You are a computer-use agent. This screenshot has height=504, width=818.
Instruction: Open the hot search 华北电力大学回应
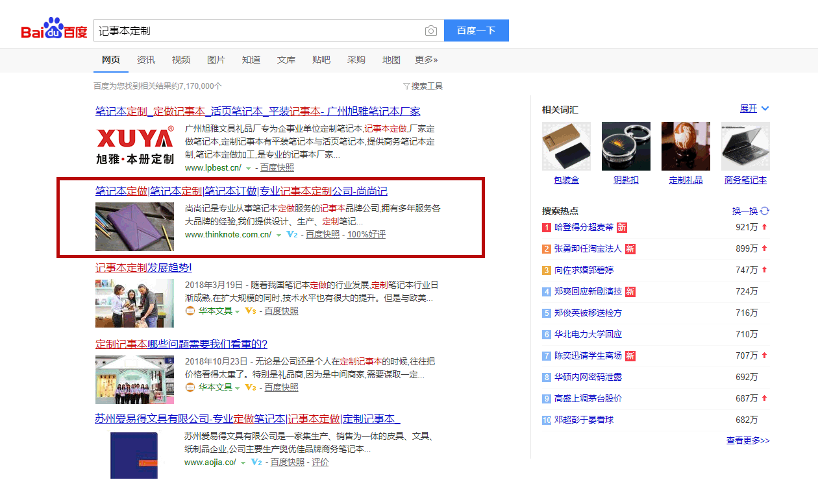pyautogui.click(x=588, y=335)
